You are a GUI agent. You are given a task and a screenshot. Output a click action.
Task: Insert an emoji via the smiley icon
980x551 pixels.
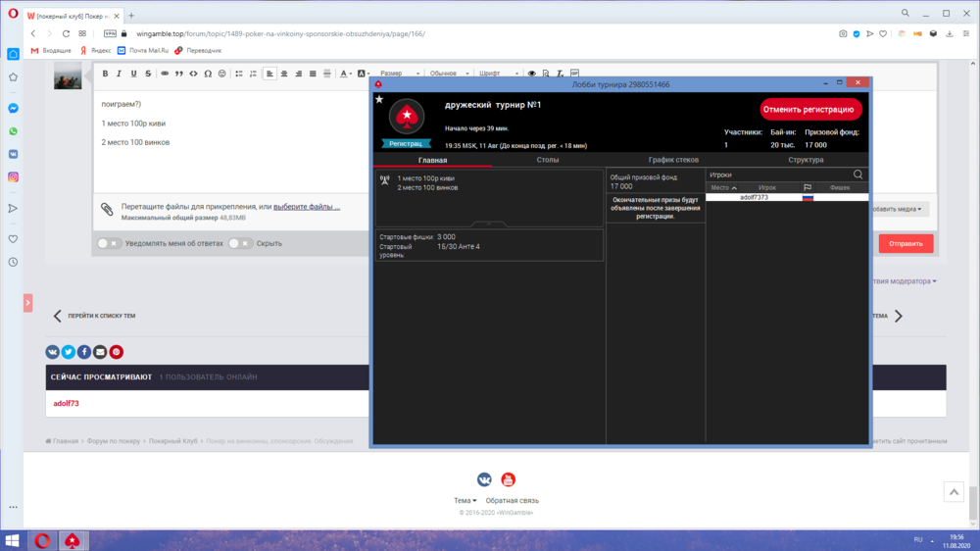click(x=222, y=74)
